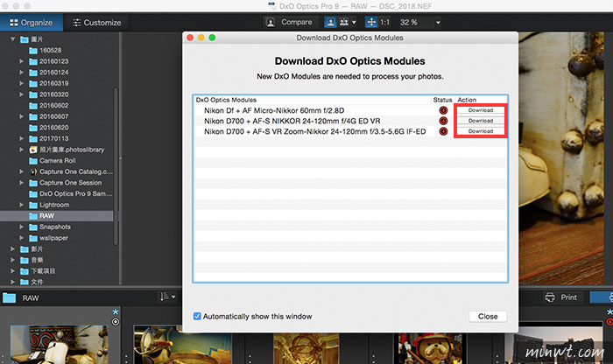This screenshot has height=364, width=613.
Task: Click the Action column header
Action: pyautogui.click(x=467, y=100)
